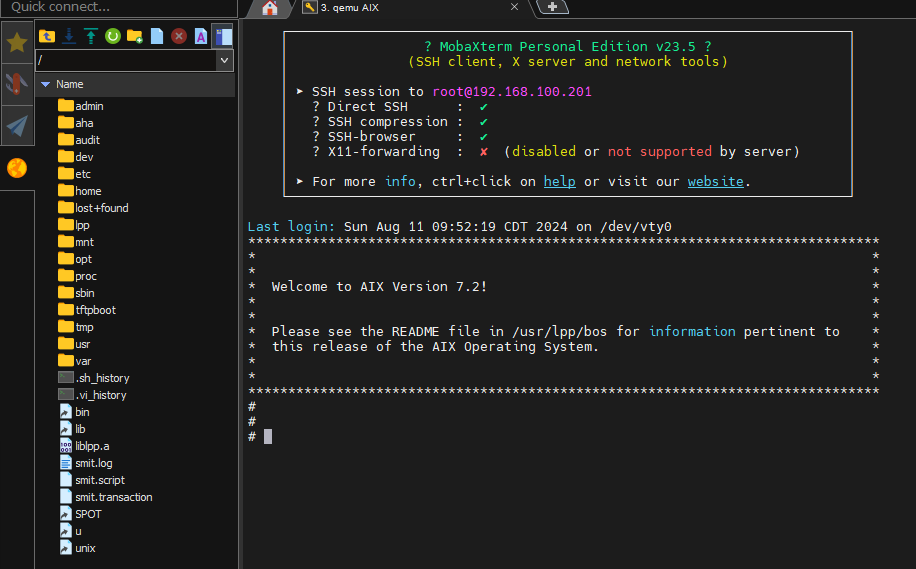Select the aha folder
The height and width of the screenshot is (569, 916).
pos(76,123)
